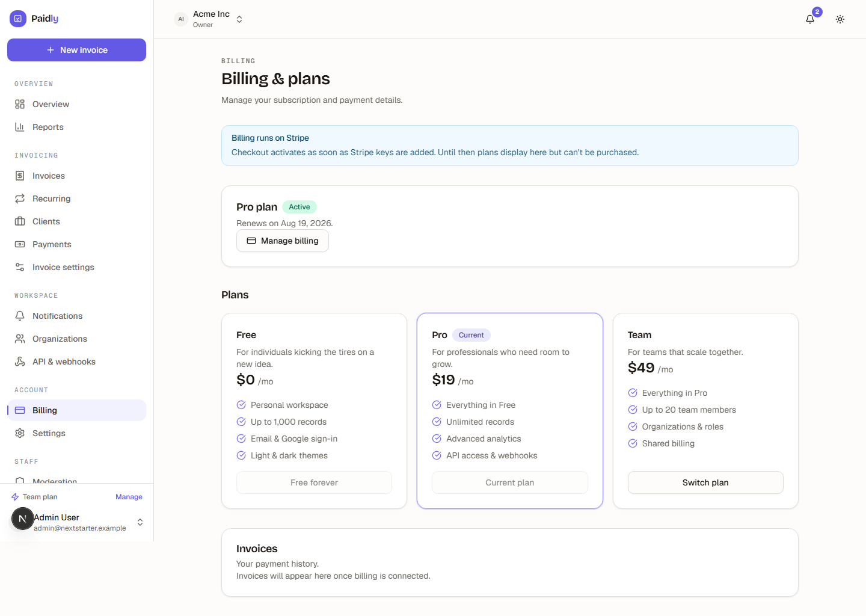
Task: Open Organizations in sidebar
Action: pyautogui.click(x=76, y=339)
